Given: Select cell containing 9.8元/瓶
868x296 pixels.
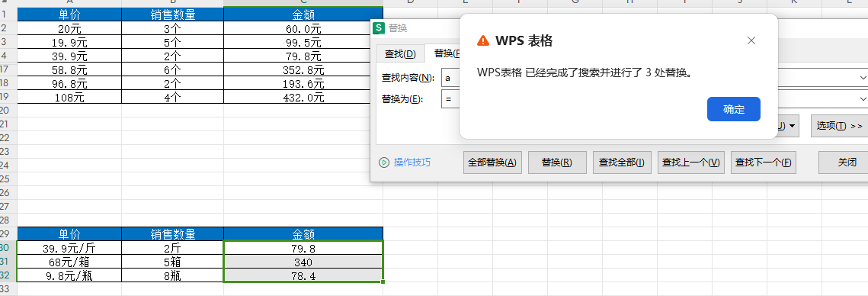Looking at the screenshot, I should coord(69,275).
